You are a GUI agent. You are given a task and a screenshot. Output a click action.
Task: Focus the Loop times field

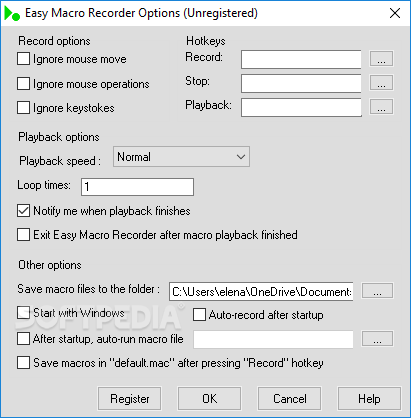tap(137, 187)
